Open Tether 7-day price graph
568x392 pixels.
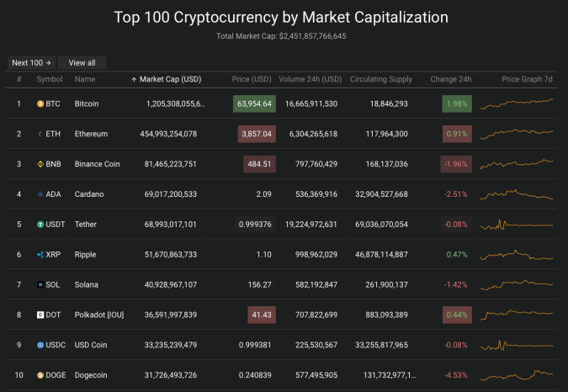[x=517, y=225]
